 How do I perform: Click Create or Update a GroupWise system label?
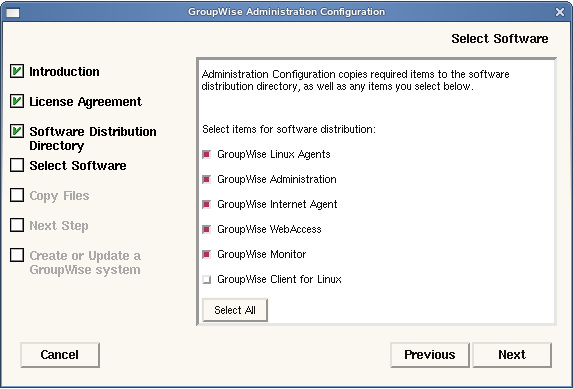click(85, 263)
